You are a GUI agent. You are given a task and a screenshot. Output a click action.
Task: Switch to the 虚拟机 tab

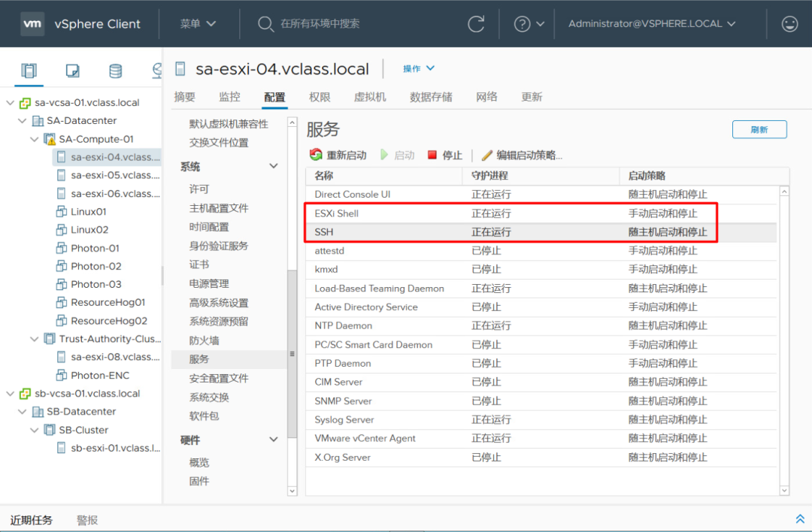pyautogui.click(x=370, y=97)
